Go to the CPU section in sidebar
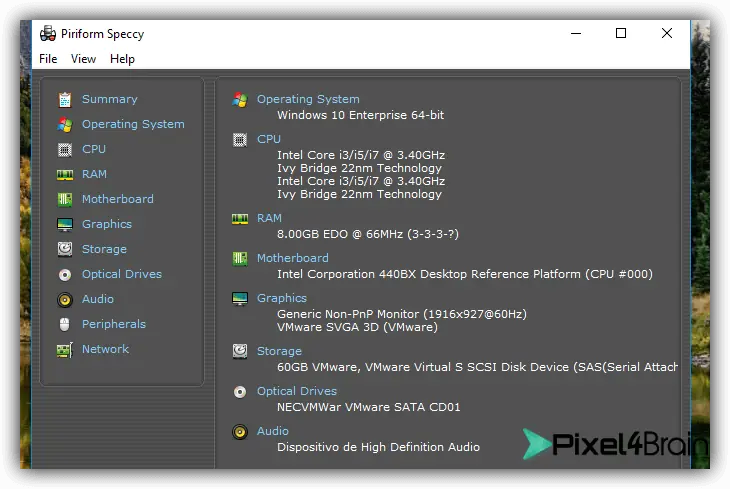This screenshot has width=730, height=489. [94, 149]
